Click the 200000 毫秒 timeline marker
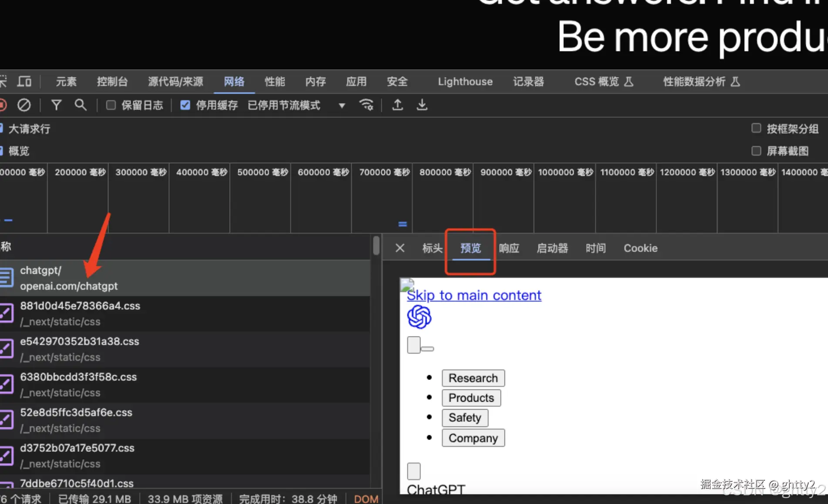Screen dimensions: 828x504 80,172
